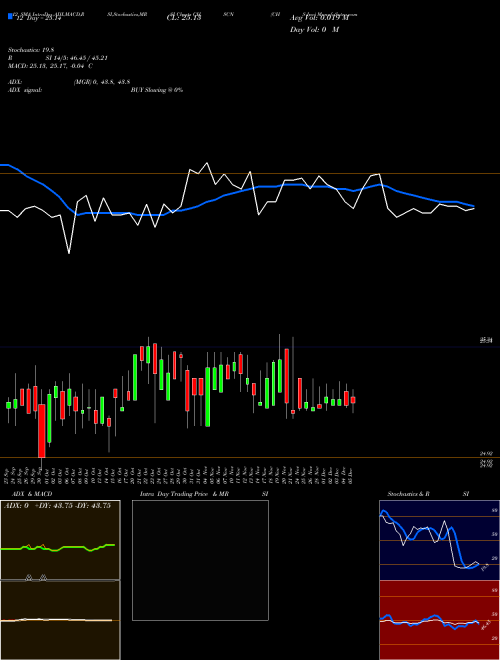Select the 'BUY Slowing @ 0%' signal text

[157, 90]
